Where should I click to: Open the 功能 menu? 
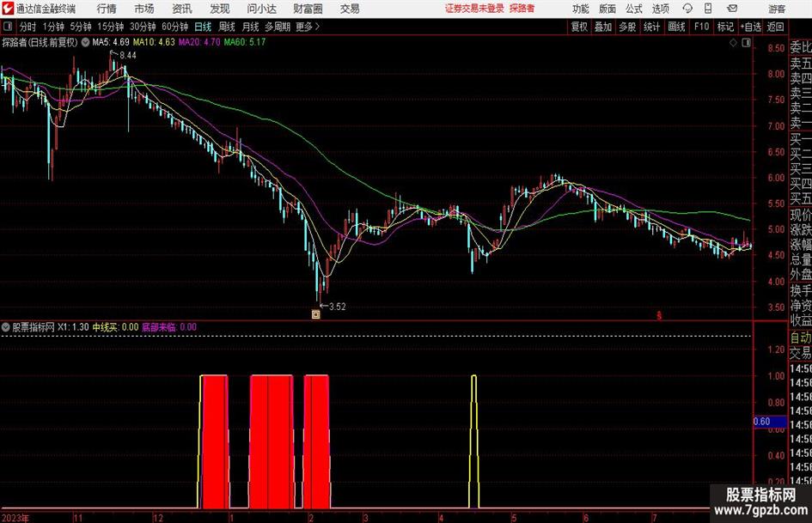pos(581,9)
